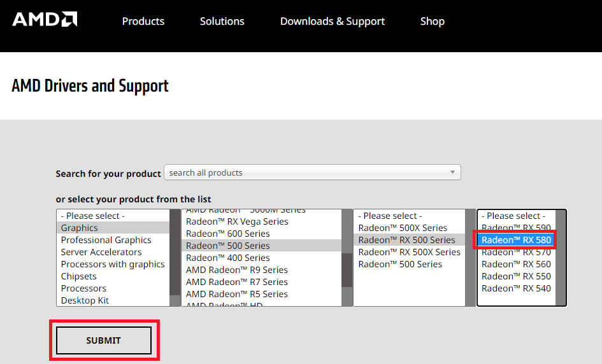Select Radeon 400 Series
Viewport: 602px width, 364px height.
pyautogui.click(x=261, y=258)
